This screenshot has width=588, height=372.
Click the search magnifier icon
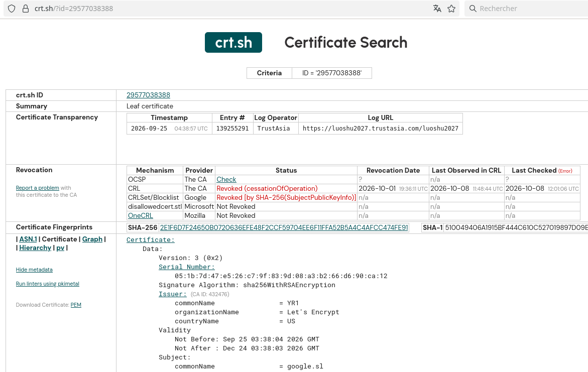(473, 8)
